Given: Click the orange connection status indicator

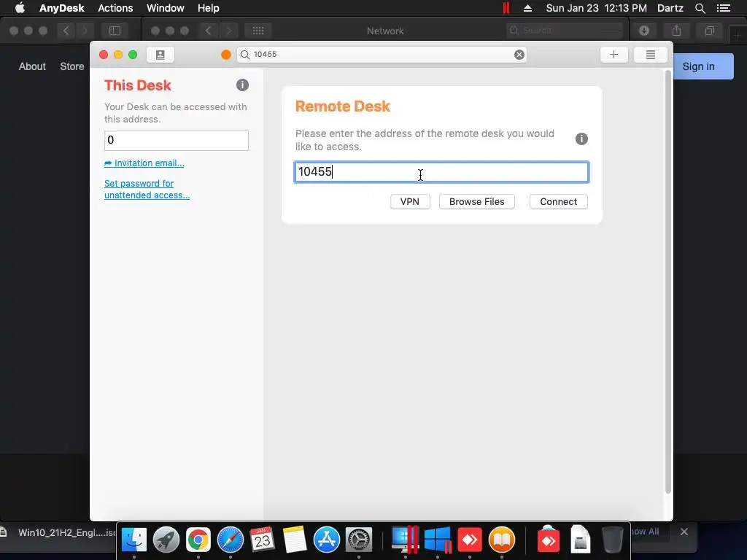Looking at the screenshot, I should (x=226, y=55).
